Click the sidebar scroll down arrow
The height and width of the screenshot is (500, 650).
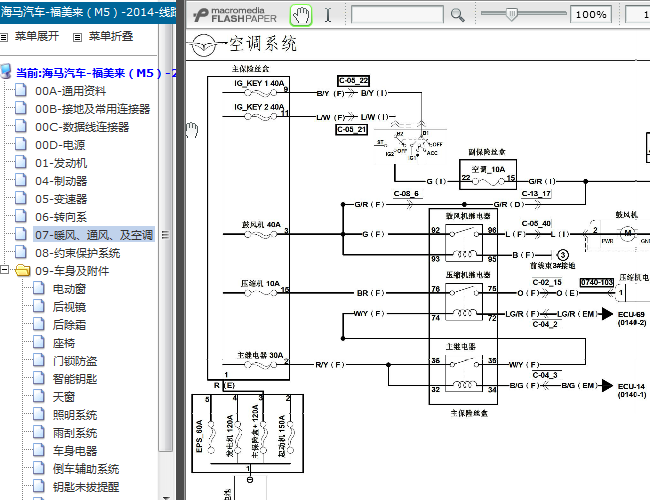166,497
